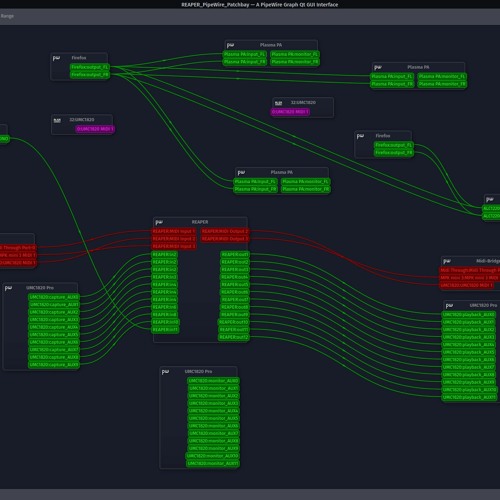This screenshot has width=500, height=500.
Task: Select REAPER:MIDI Input 3 port
Action: pos(174,247)
